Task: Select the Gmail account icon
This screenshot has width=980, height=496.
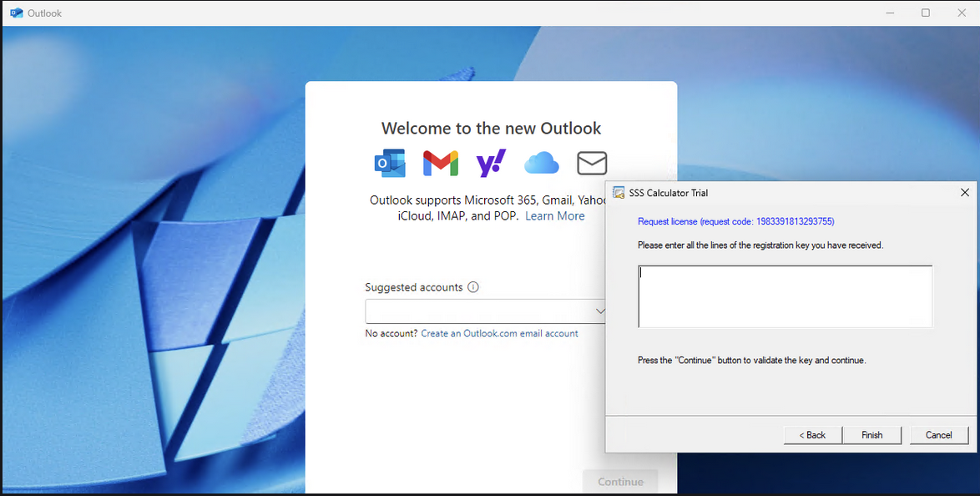Action: [x=440, y=163]
